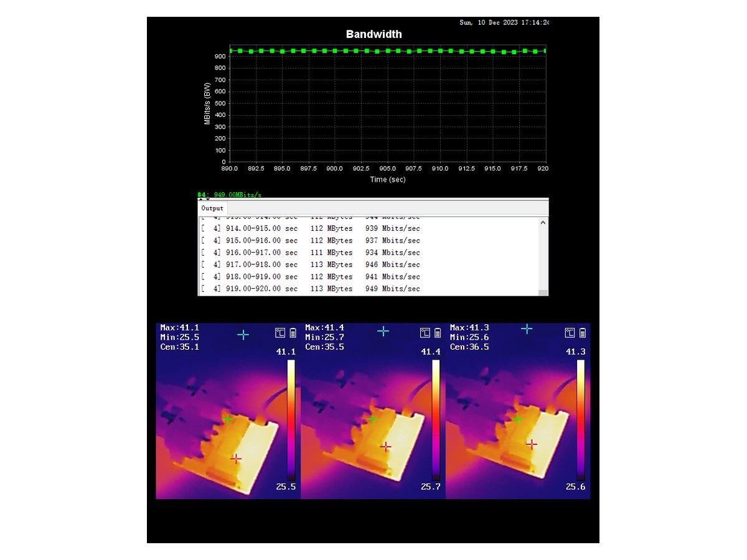Viewport: 747px width, 560px height.
Task: Click the cyan min crosshair in the Max:41.4 image
Action: (x=383, y=332)
